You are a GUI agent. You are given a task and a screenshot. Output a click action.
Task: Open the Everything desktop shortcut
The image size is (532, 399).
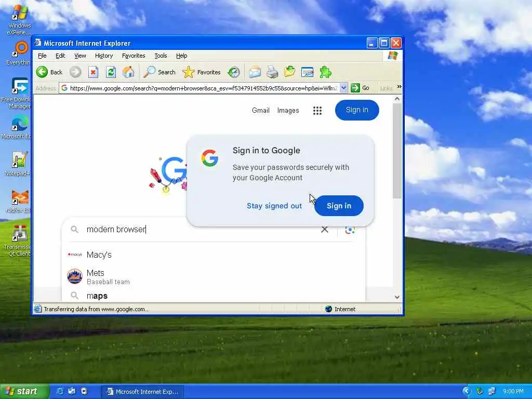[19, 54]
